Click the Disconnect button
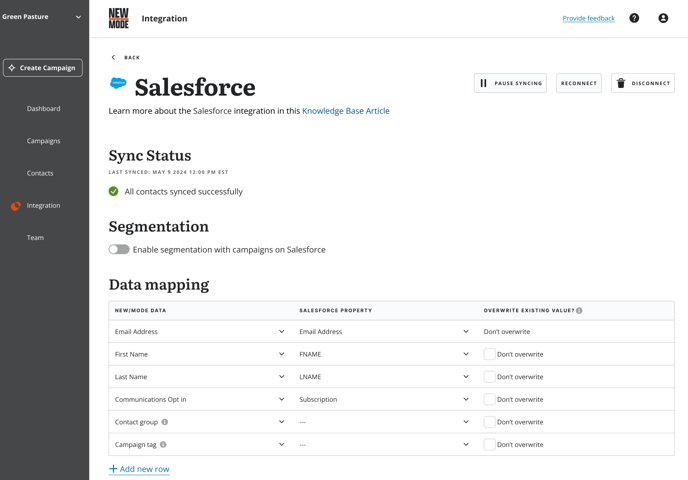Image resolution: width=688 pixels, height=480 pixels. pos(643,83)
